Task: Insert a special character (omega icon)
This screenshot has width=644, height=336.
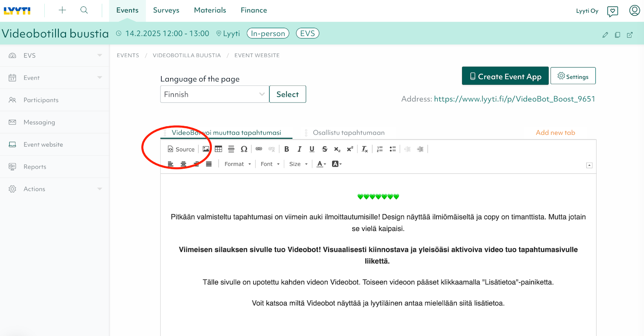Action: [244, 149]
